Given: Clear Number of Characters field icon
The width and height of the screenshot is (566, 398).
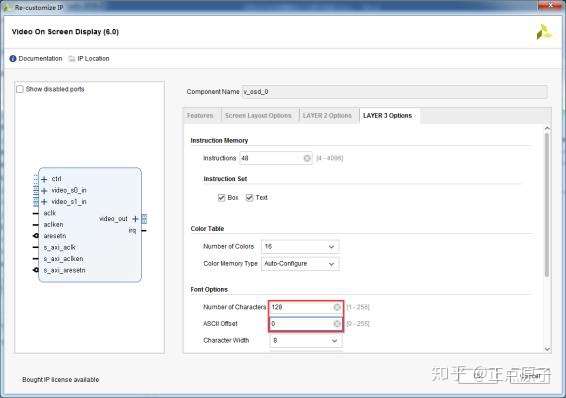Looking at the screenshot, I should coord(337,307).
